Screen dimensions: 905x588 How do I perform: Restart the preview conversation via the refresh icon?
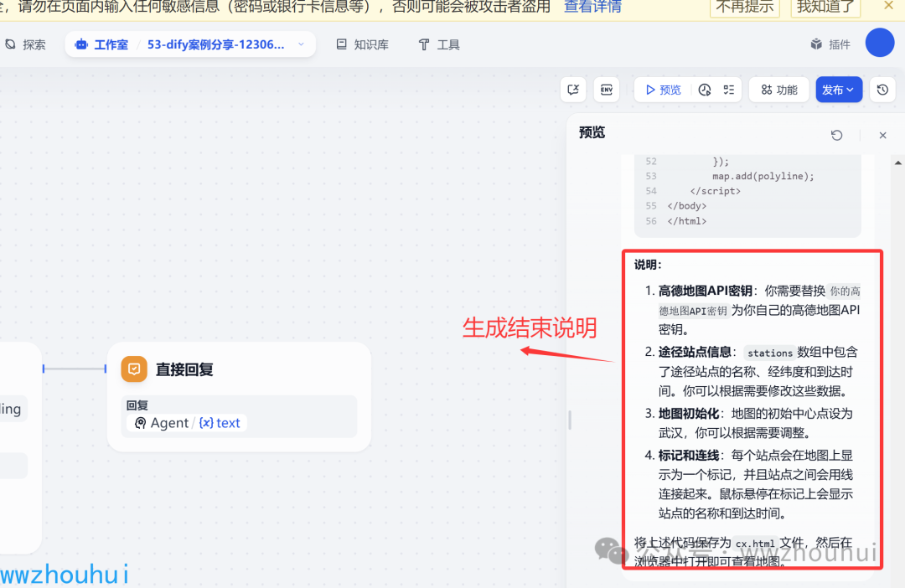tap(836, 135)
